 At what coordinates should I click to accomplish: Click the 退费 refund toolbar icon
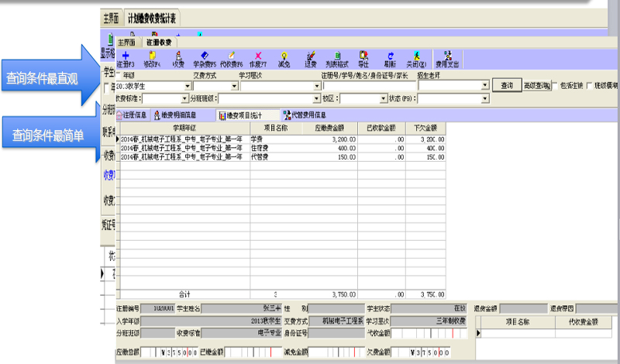click(x=311, y=59)
